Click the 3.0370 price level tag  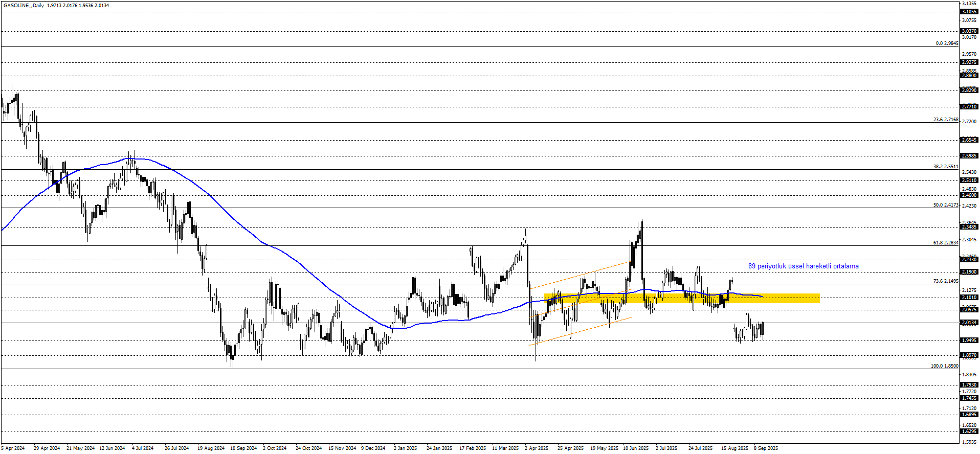pyautogui.click(x=969, y=31)
